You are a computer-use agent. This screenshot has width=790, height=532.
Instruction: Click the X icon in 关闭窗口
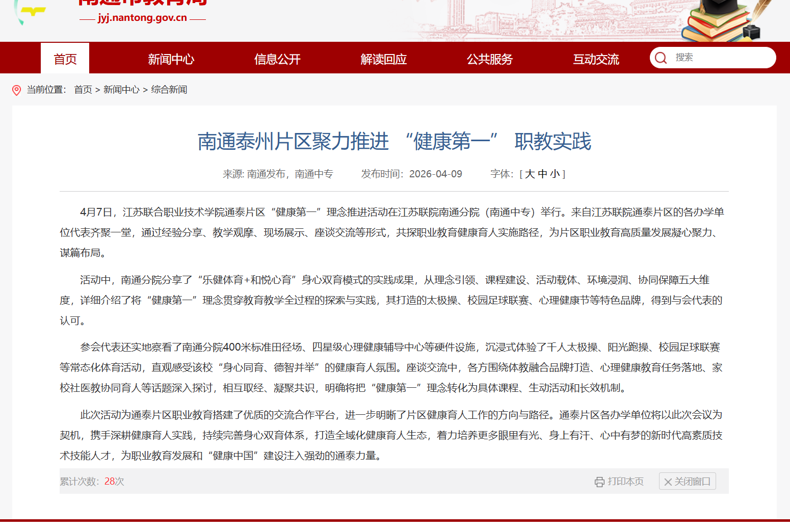pos(668,482)
